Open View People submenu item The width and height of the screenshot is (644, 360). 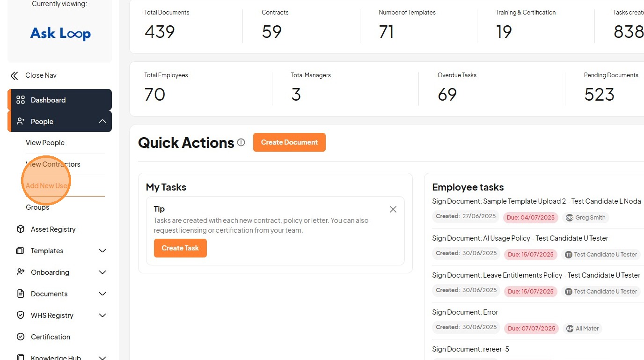[x=45, y=143]
